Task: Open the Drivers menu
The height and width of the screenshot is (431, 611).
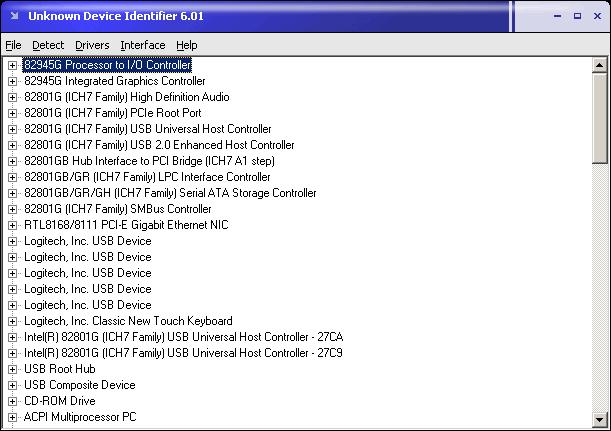Action: point(92,45)
